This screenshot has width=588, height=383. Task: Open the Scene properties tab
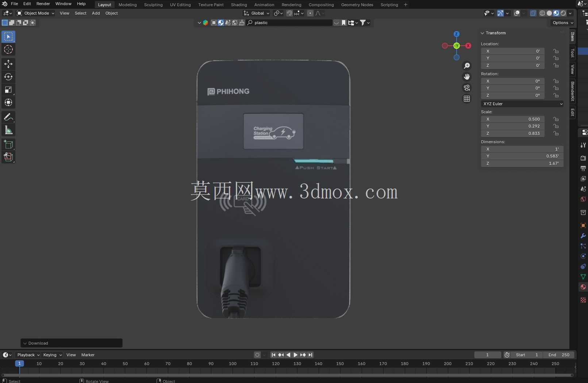(583, 189)
